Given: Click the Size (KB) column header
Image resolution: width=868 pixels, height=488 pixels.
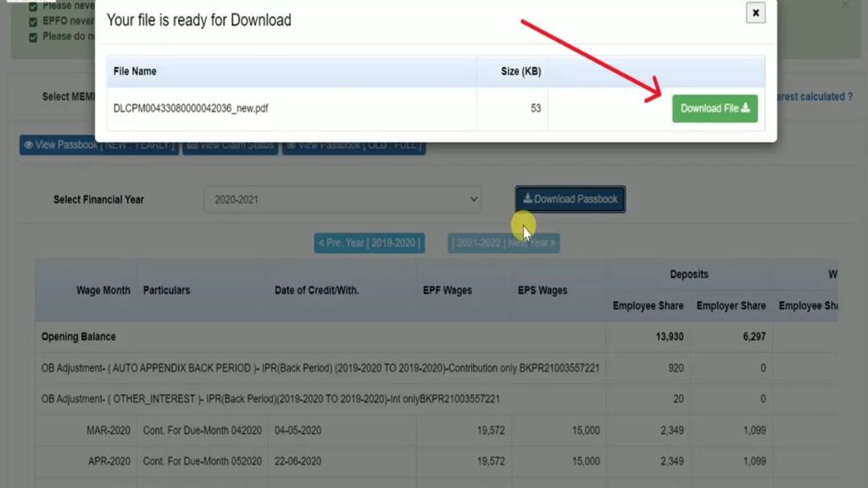Looking at the screenshot, I should (521, 71).
